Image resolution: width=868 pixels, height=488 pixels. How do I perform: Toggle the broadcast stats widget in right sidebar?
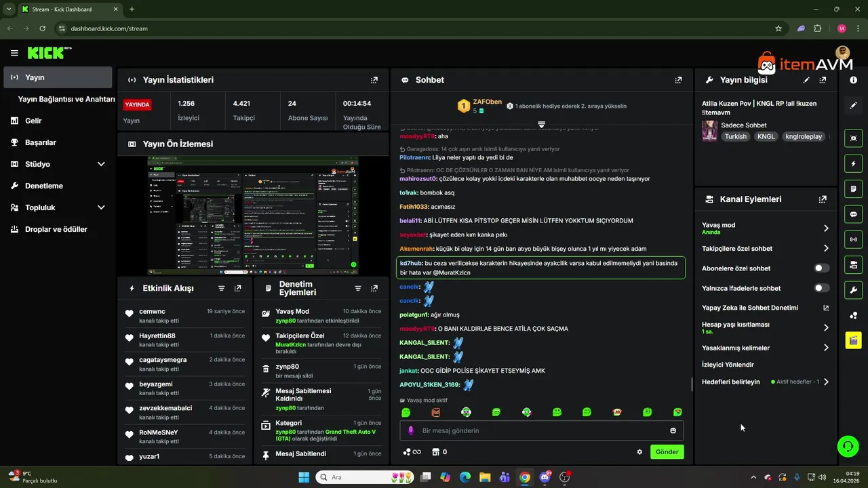853,239
